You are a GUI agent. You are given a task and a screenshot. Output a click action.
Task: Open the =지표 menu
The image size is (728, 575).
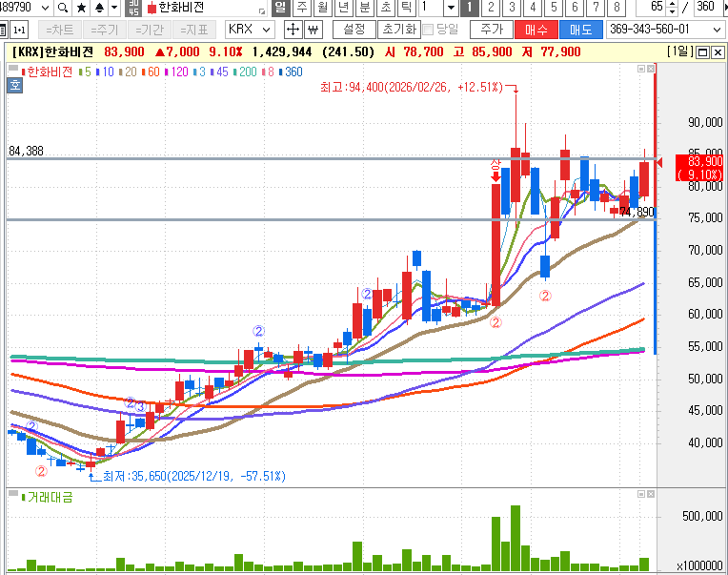[x=194, y=30]
